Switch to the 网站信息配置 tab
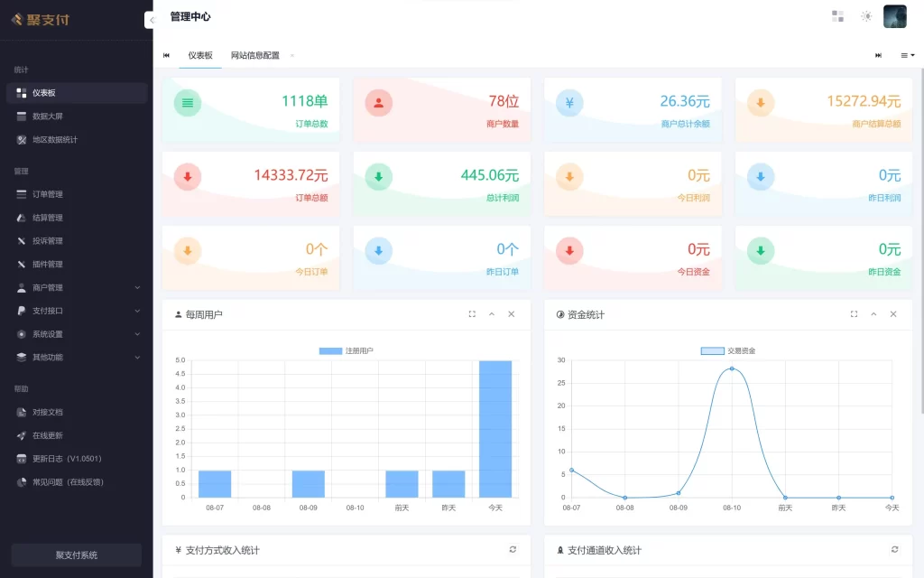 click(x=255, y=55)
